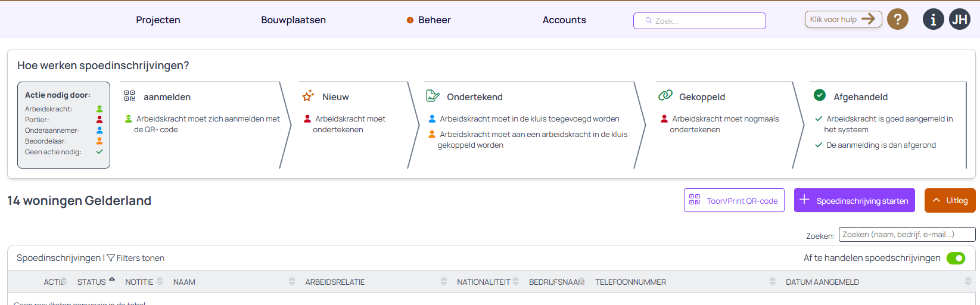Click the Klik voor hulp button

point(843,19)
